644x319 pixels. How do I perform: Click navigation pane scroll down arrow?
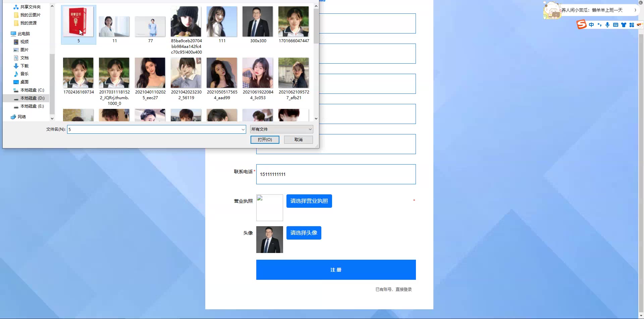(52, 118)
